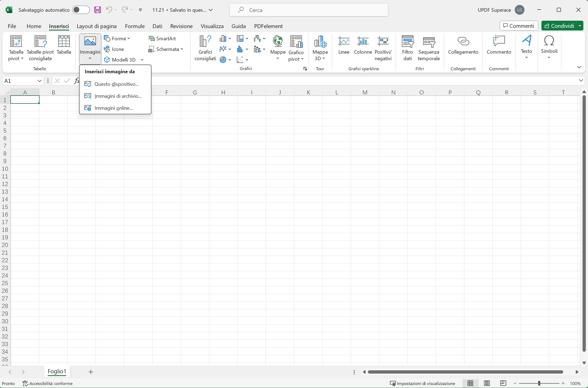Open the Customize Quick Access Toolbar dropdown

140,10
